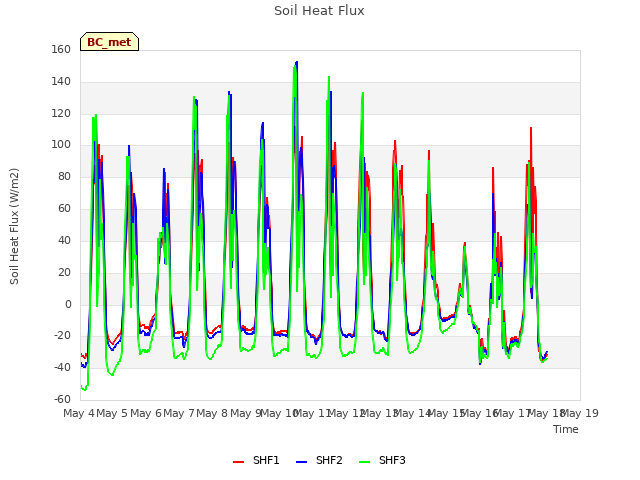Viewport: 640px width, 480px height.
Task: Click the 0 y-axis tick label
Action: (x=68, y=304)
